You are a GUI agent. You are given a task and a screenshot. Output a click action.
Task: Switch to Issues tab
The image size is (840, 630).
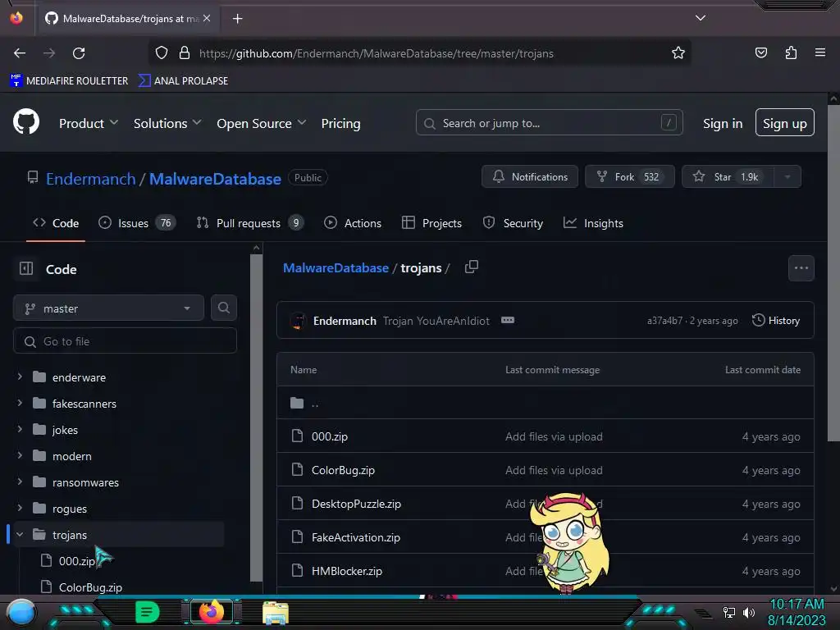click(137, 223)
